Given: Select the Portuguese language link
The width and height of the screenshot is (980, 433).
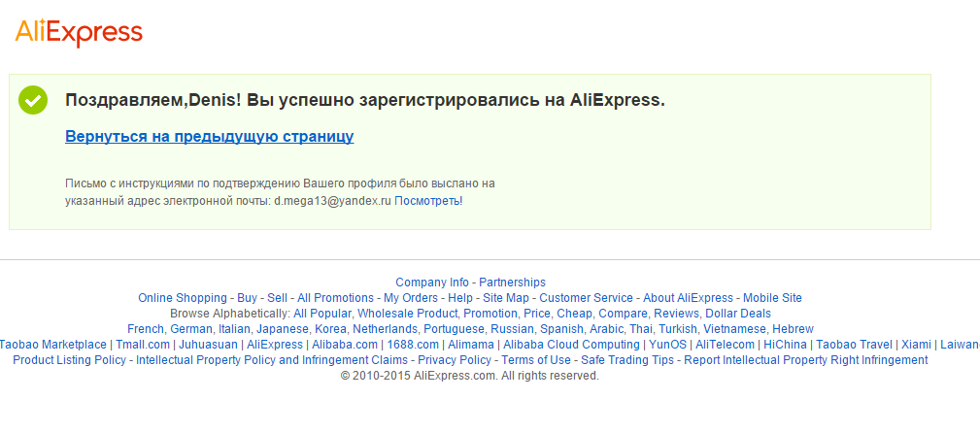Looking at the screenshot, I should point(454,329).
